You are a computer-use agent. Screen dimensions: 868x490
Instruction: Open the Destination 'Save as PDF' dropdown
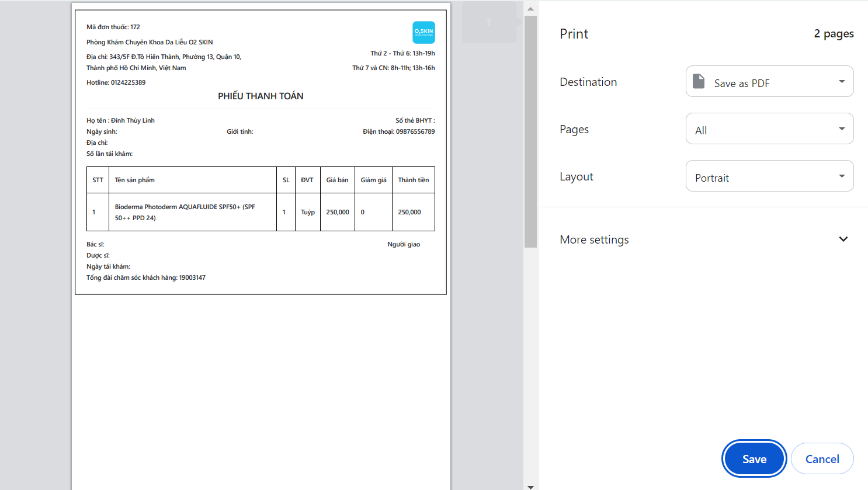[769, 82]
